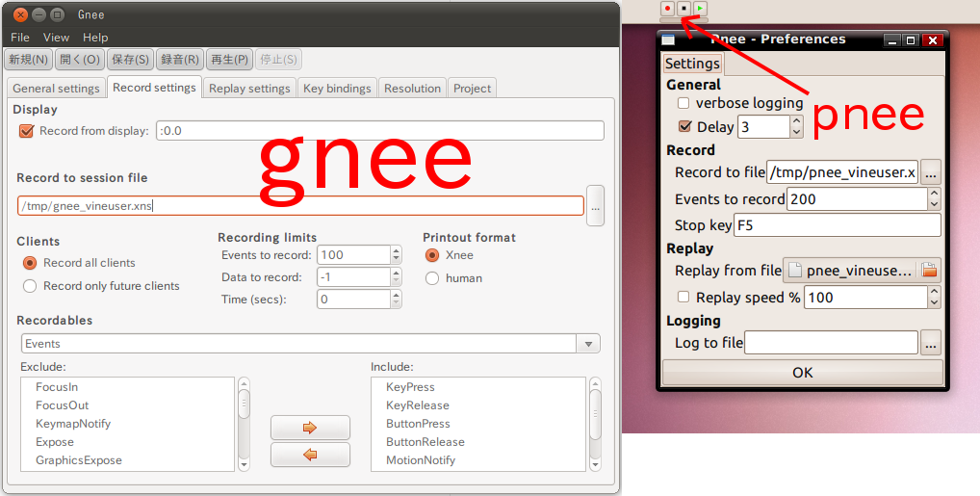The width and height of the screenshot is (980, 496).
Task: Switch to General settings tab
Action: pos(56,89)
